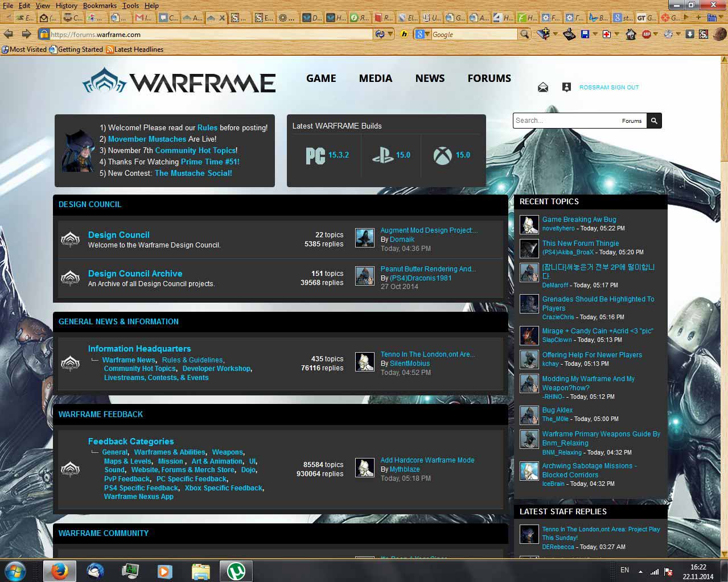Open the Google search engine dropdown
The image size is (728, 582).
coord(422,34)
